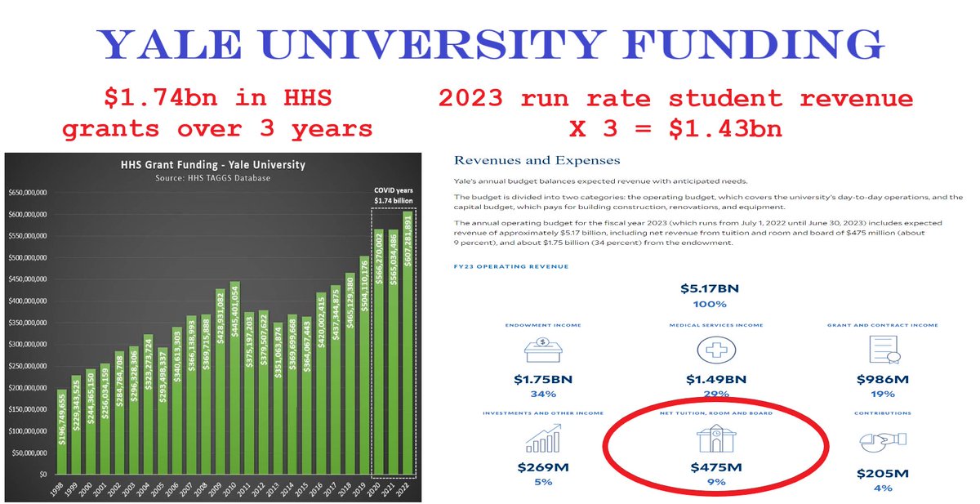Select the $205M contributions figure
Viewport: 980px width, 504px height.
tap(884, 472)
